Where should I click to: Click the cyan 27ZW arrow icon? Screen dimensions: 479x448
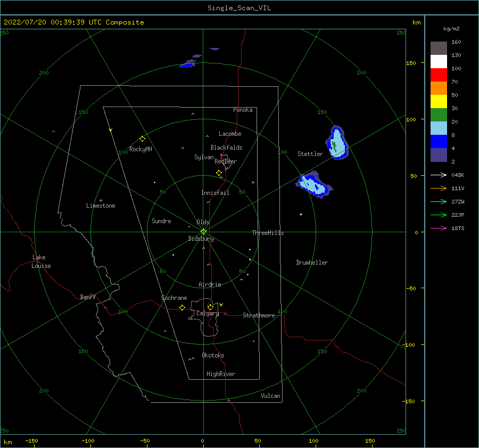(x=439, y=201)
